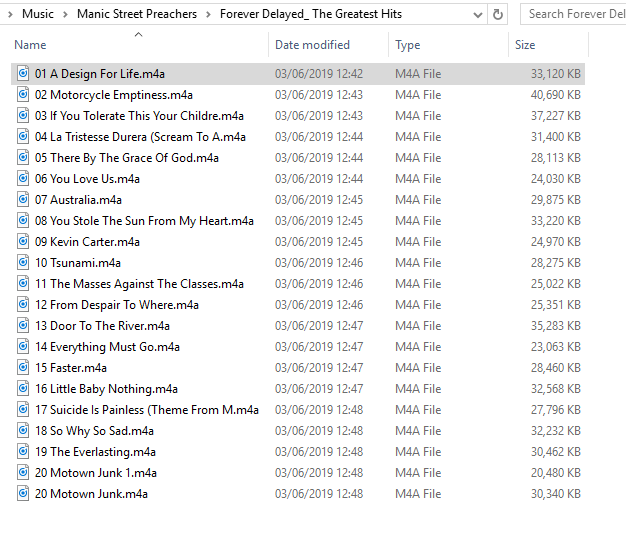Image resolution: width=626 pixels, height=539 pixels.
Task: Click size value 30,340 KB
Action: (x=555, y=494)
